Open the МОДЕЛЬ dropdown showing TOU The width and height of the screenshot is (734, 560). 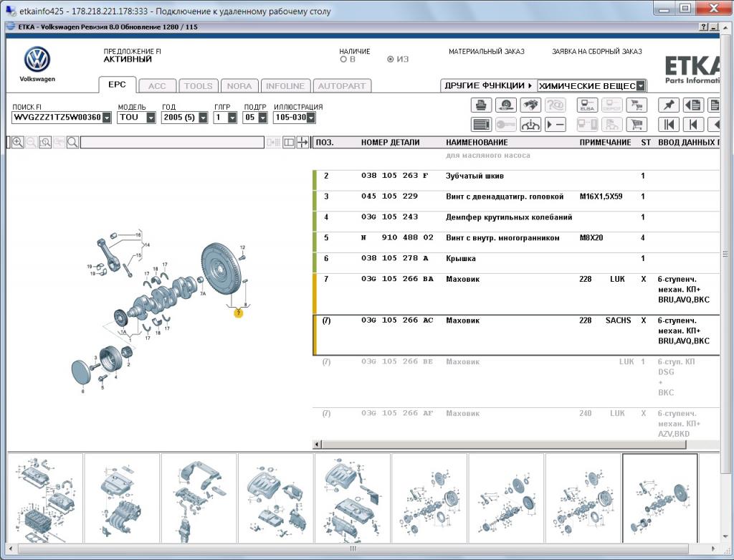[151, 118]
